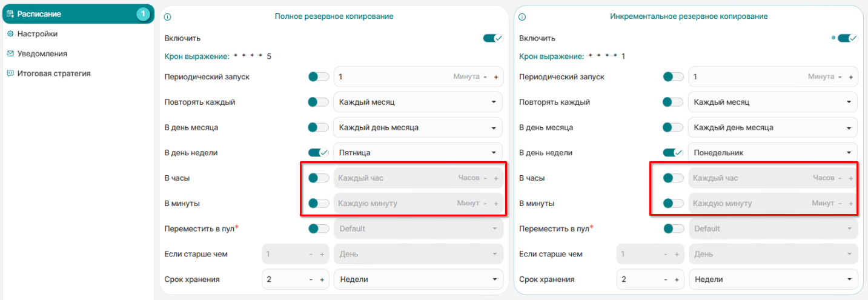Screen dimensions: 868x300
Task: Open Default pool dropdown in full backup panel
Action: [x=419, y=228]
